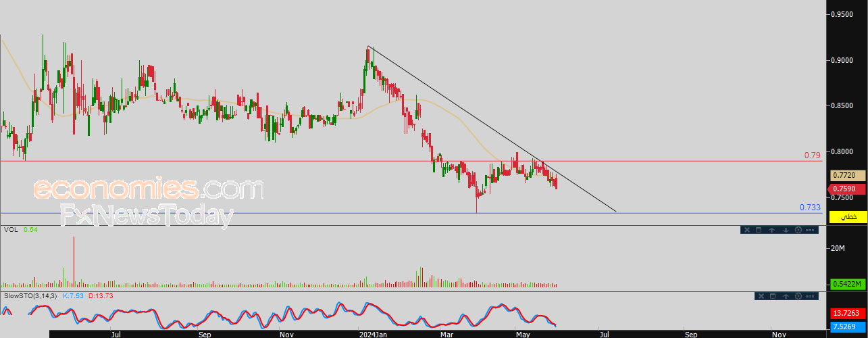
Task: Click the yellow خطي scale button
Action: [x=848, y=217]
